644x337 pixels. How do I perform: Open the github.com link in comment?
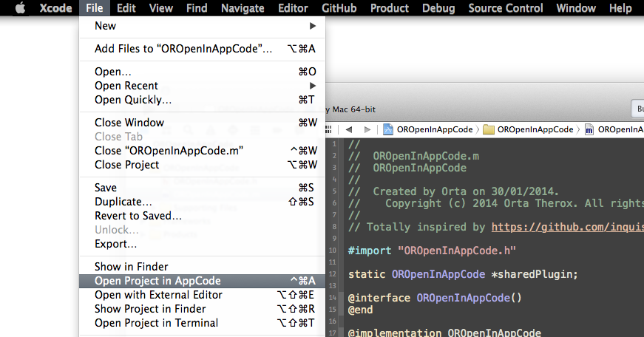[x=568, y=227]
